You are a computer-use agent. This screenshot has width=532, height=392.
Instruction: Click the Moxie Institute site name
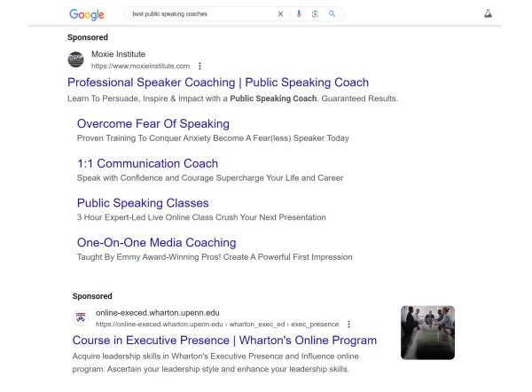pyautogui.click(x=118, y=54)
